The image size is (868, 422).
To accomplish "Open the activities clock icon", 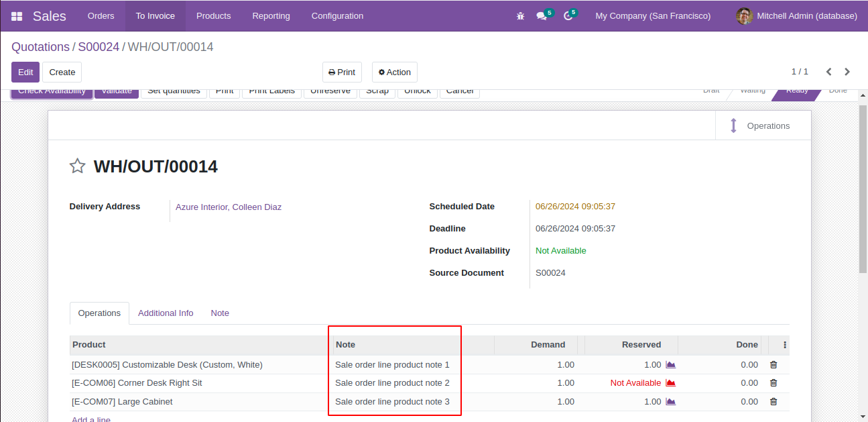I will [x=568, y=16].
